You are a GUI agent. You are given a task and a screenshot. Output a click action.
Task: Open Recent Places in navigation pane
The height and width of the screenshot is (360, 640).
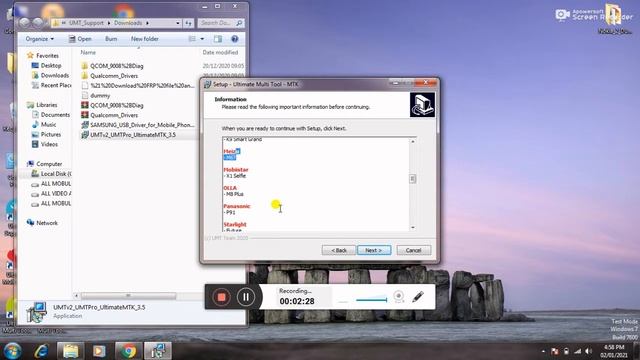click(56, 85)
